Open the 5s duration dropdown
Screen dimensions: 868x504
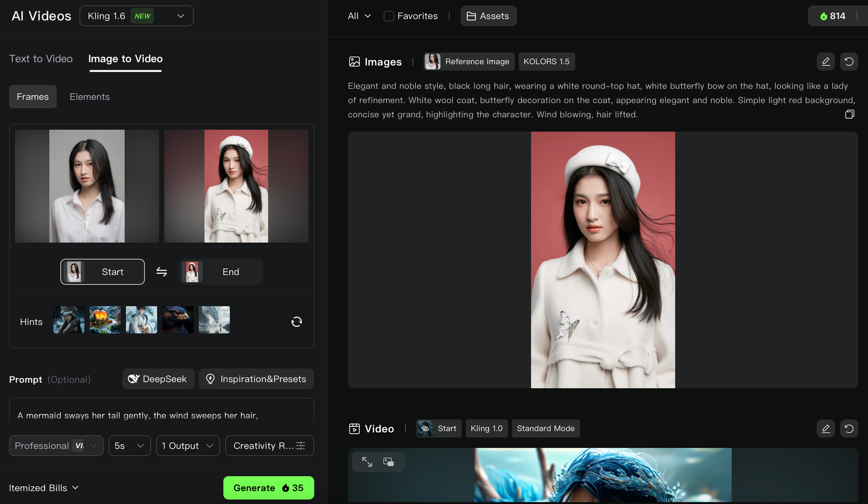coord(129,446)
